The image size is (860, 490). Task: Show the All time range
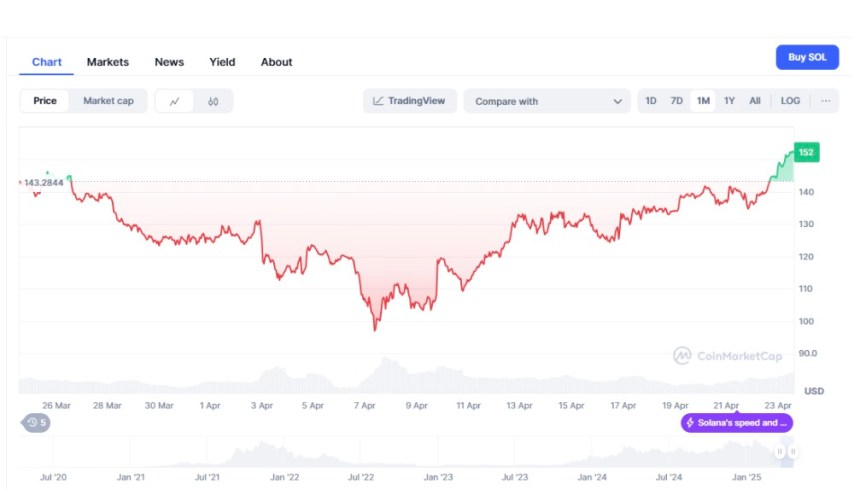pos(755,101)
